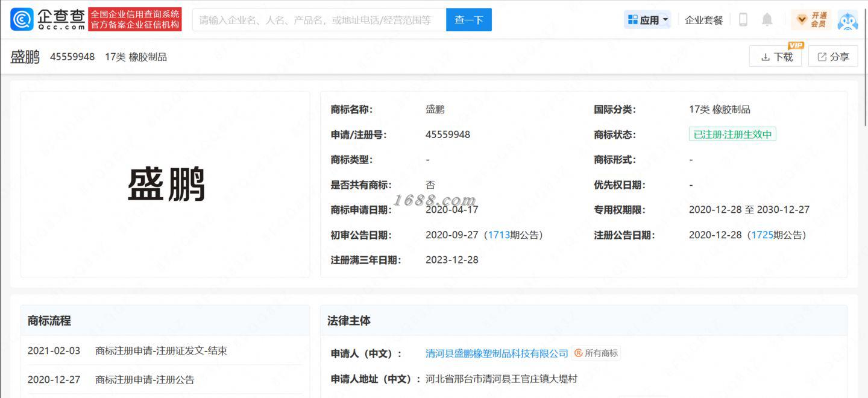The height and width of the screenshot is (398, 868).
Task: Open the notifications bell icon
Action: pos(767,20)
